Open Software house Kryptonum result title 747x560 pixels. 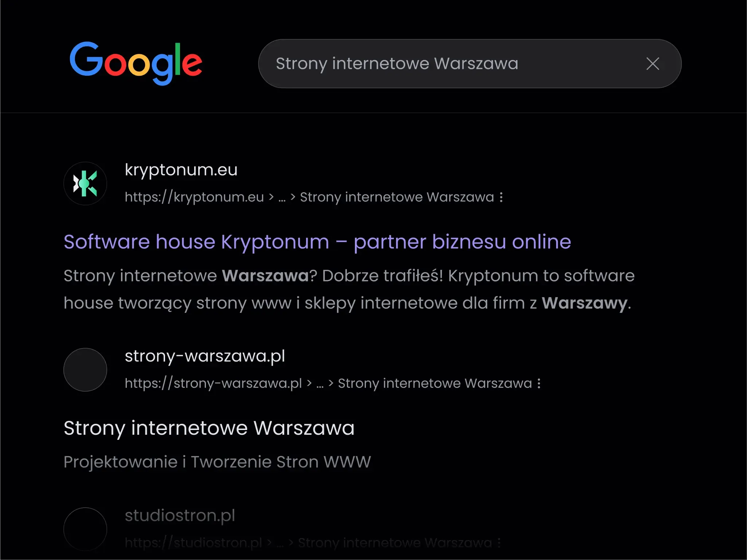(317, 242)
